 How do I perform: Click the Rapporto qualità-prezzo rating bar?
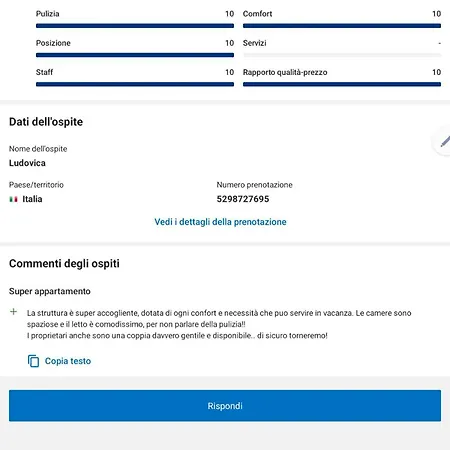point(342,84)
